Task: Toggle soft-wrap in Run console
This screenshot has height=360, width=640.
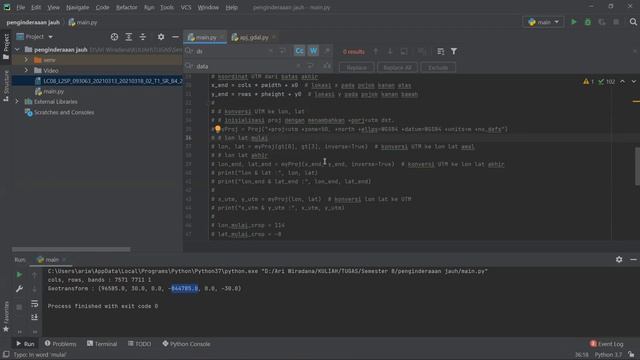Action: [x=34, y=303]
